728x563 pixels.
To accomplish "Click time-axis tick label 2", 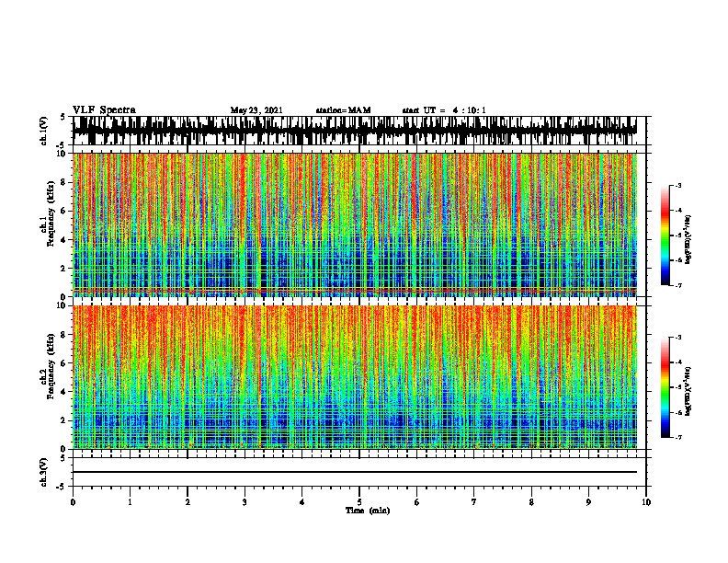I will coord(188,502).
